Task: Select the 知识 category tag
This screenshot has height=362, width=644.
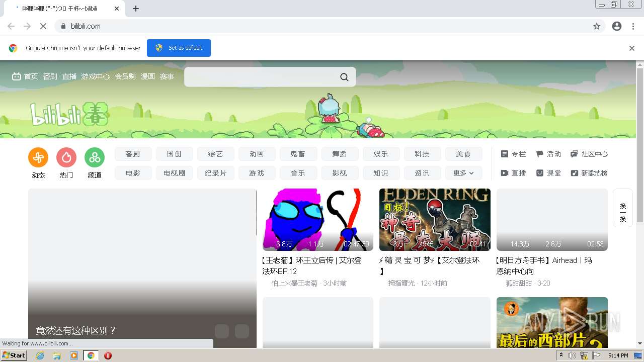Action: point(381,173)
